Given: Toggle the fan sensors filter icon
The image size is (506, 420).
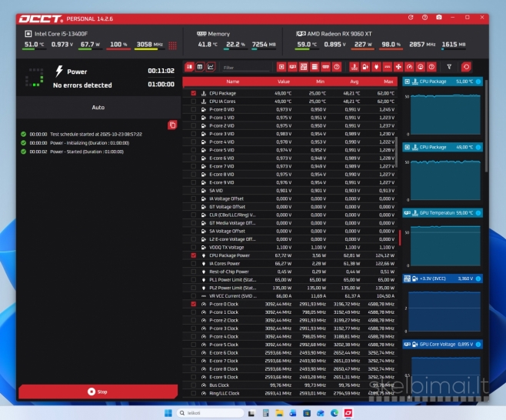Looking at the screenshot, I should [398, 67].
